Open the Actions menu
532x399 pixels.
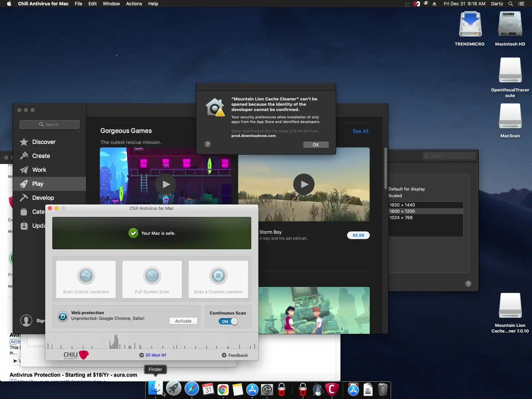(134, 4)
